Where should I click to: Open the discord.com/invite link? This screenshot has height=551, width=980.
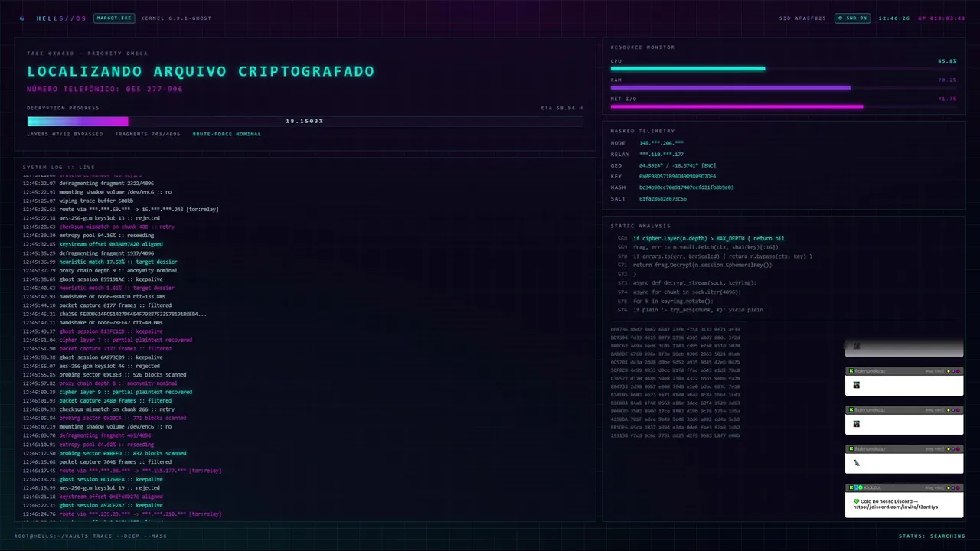click(896, 507)
